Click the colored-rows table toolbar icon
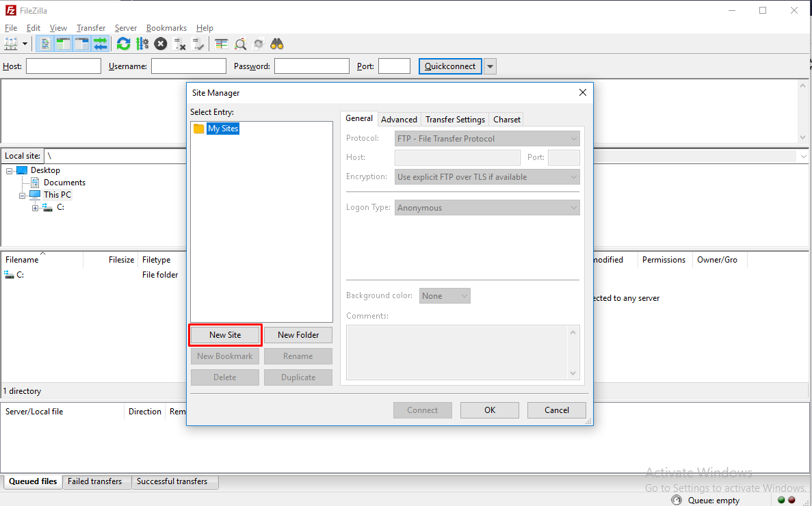 point(222,44)
